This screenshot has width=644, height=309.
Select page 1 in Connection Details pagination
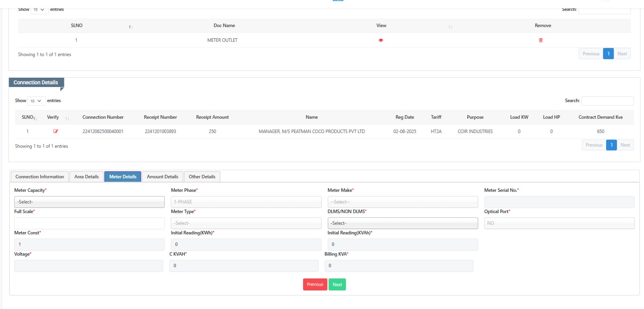pyautogui.click(x=611, y=145)
